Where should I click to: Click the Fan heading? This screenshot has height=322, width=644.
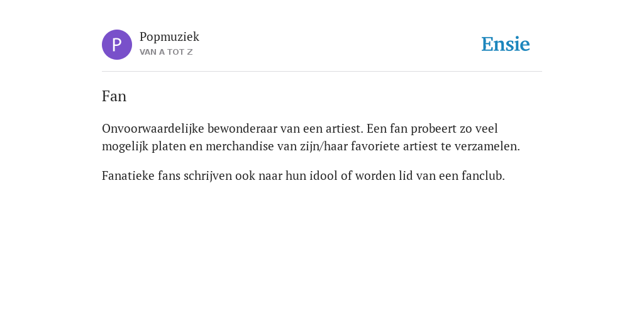[x=114, y=96]
